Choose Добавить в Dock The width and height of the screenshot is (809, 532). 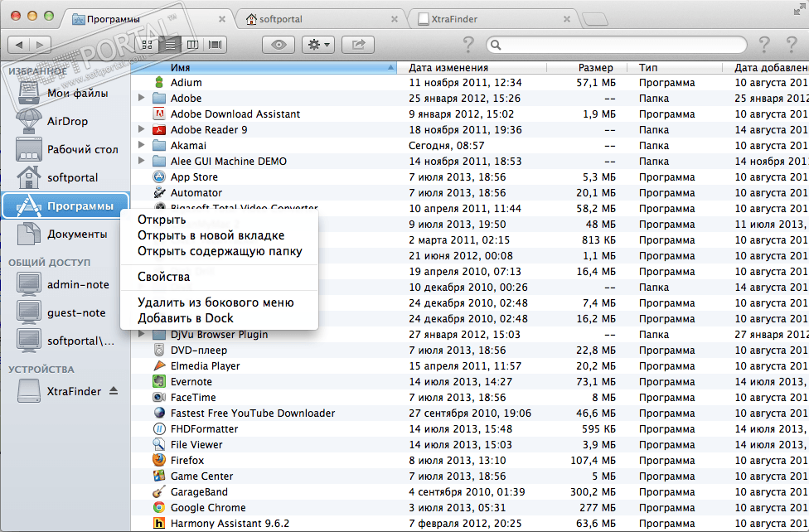220,318
